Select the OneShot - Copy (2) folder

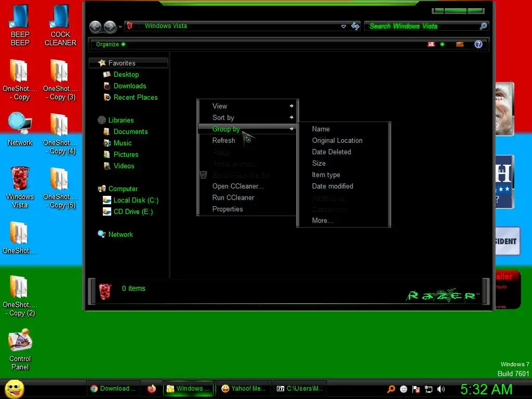tap(19, 296)
